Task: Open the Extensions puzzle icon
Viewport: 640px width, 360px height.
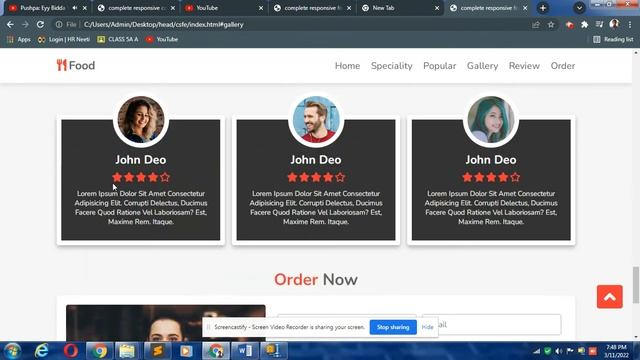Action: 584,24
